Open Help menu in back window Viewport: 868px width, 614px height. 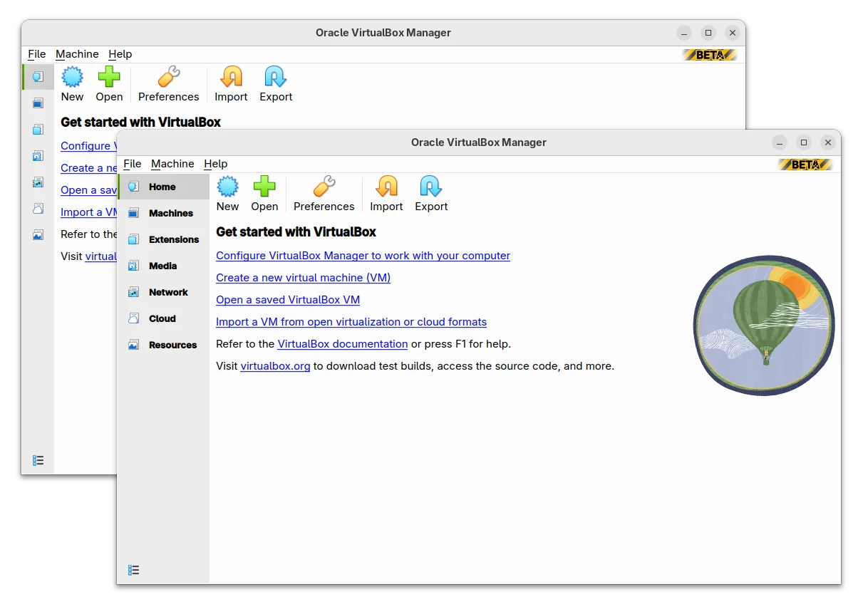120,54
